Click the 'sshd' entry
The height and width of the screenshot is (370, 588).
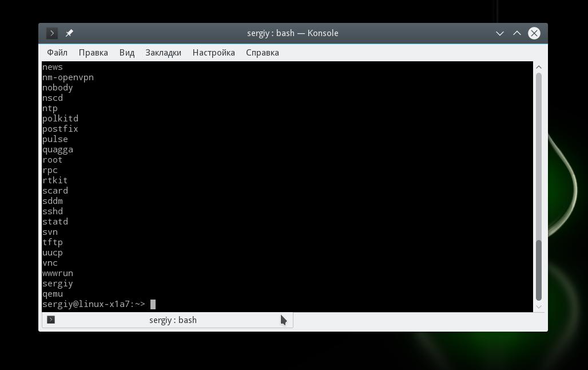pyautogui.click(x=53, y=211)
